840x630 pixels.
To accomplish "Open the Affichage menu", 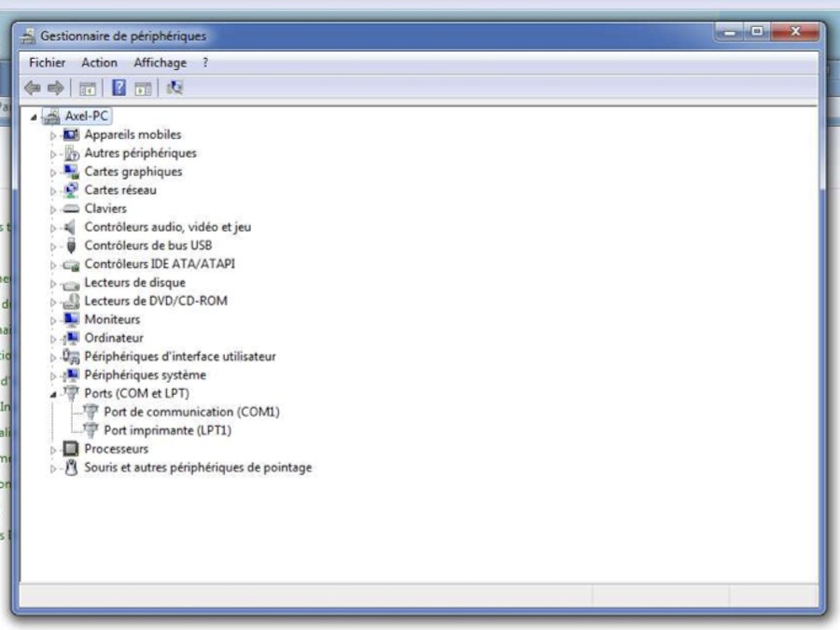I will (x=160, y=63).
